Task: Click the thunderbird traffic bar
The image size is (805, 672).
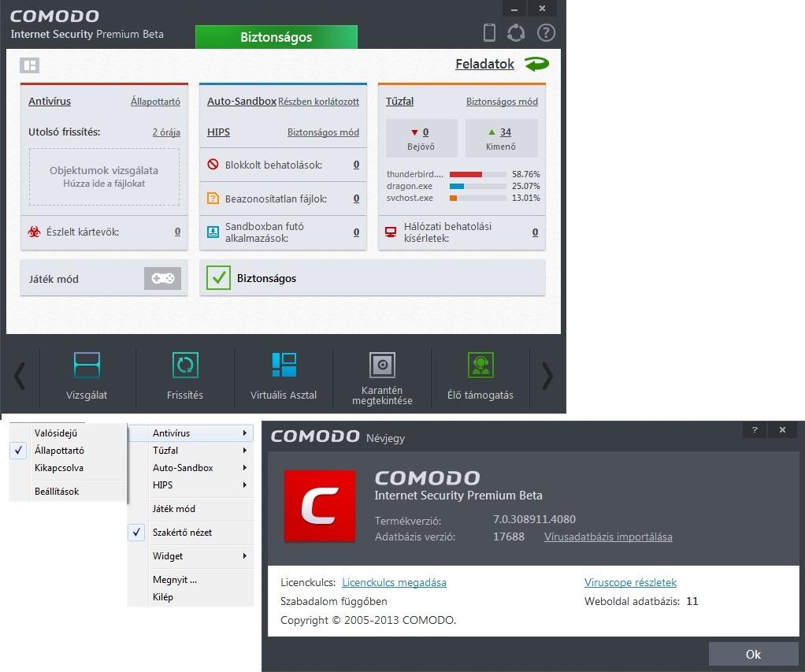Action: point(478,175)
